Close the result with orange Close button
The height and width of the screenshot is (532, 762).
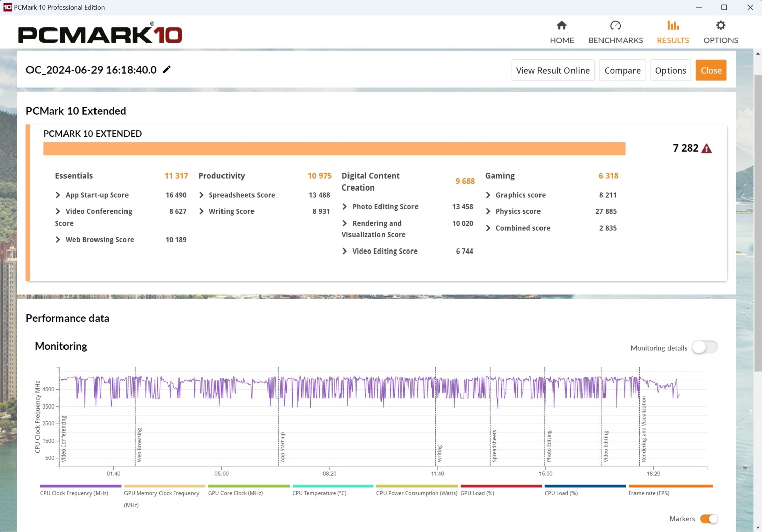711,71
